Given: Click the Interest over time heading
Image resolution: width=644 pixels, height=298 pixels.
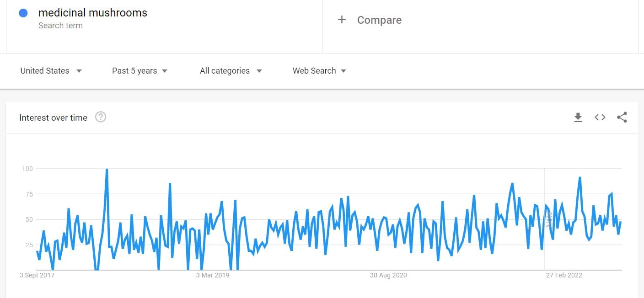Looking at the screenshot, I should click(53, 117).
